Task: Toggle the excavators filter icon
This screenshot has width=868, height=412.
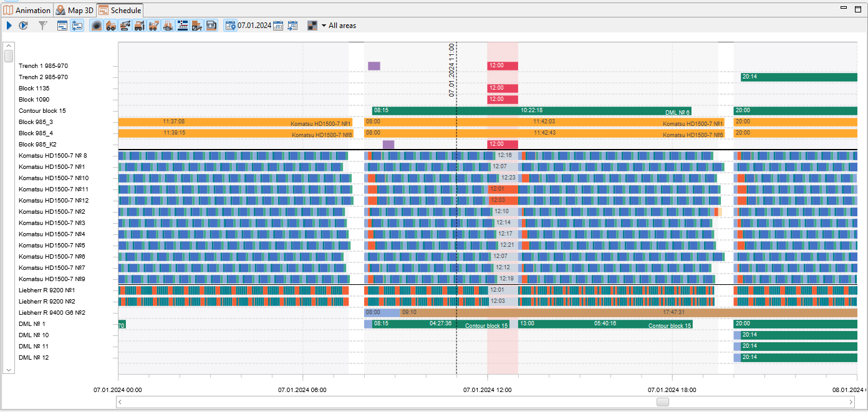Action: coord(125,26)
